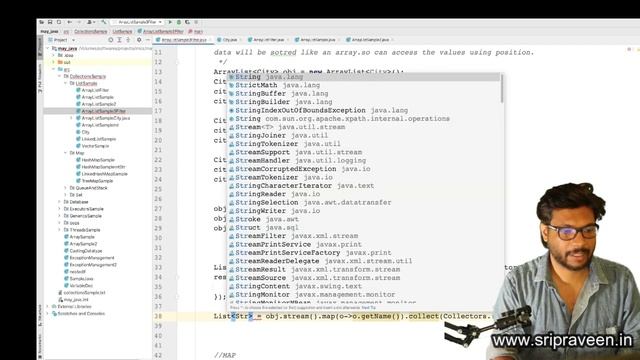Close the City.java editor tab
The width and height of the screenshot is (640, 360).
pyautogui.click(x=241, y=40)
